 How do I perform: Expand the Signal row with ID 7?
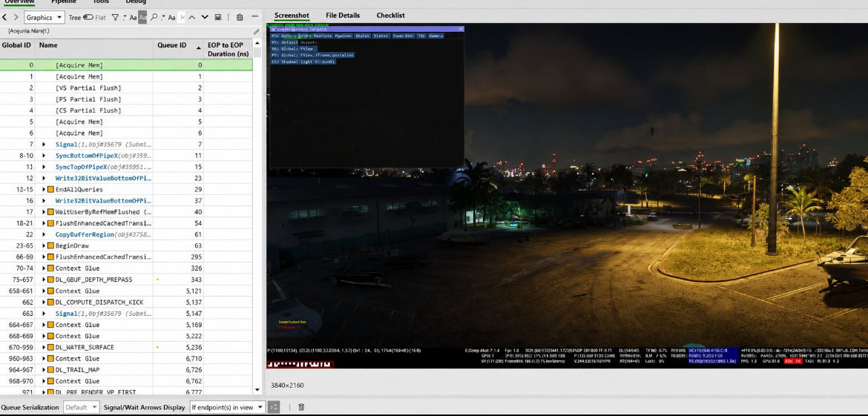click(44, 145)
